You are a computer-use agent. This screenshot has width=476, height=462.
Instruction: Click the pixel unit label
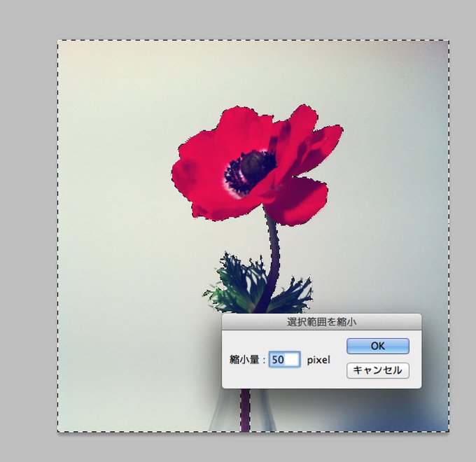click(318, 360)
